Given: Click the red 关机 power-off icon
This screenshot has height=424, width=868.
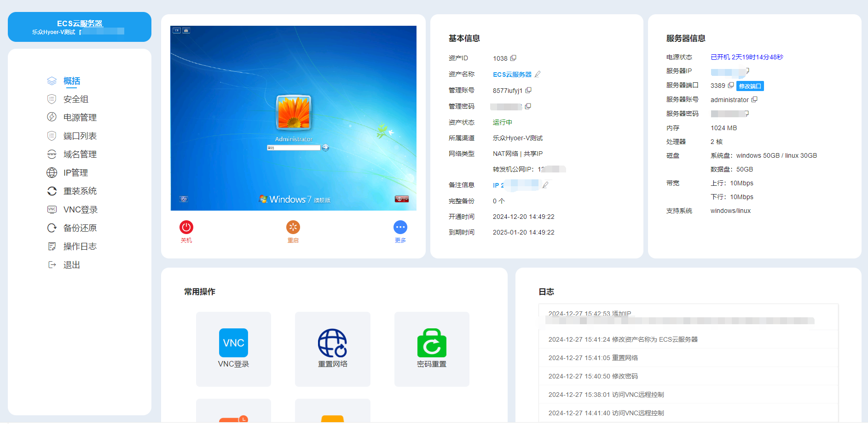Looking at the screenshot, I should (186, 227).
